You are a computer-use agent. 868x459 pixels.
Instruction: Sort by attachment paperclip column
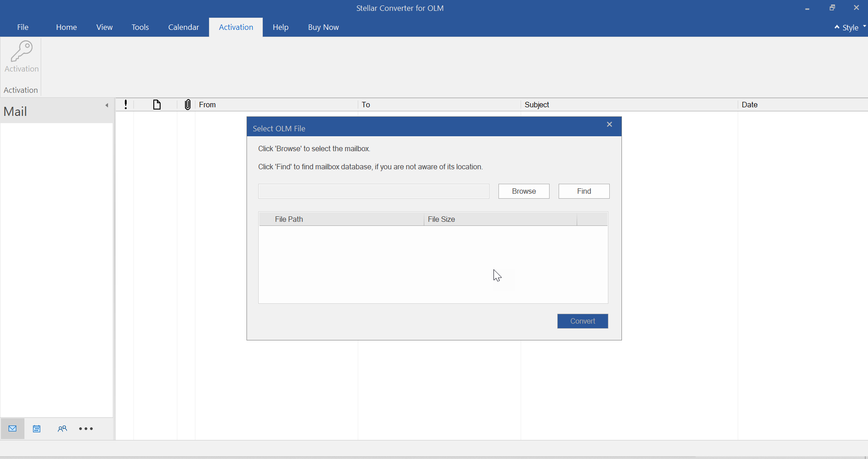(187, 105)
